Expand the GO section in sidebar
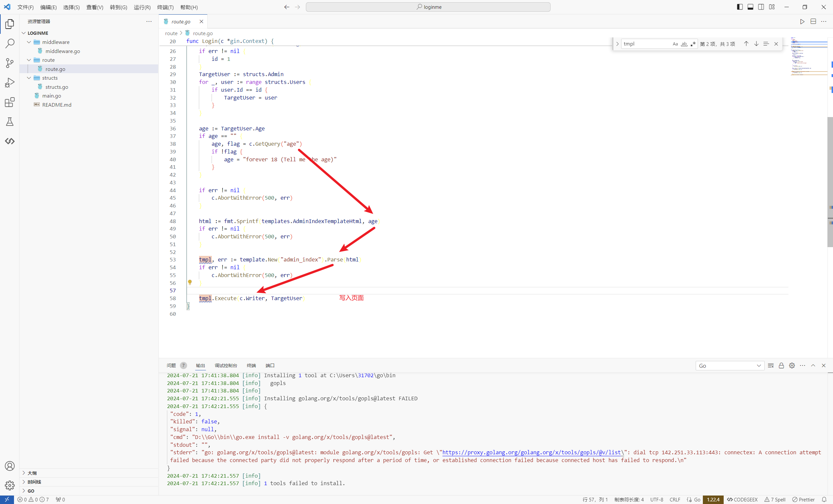833x504 pixels. coord(89,491)
